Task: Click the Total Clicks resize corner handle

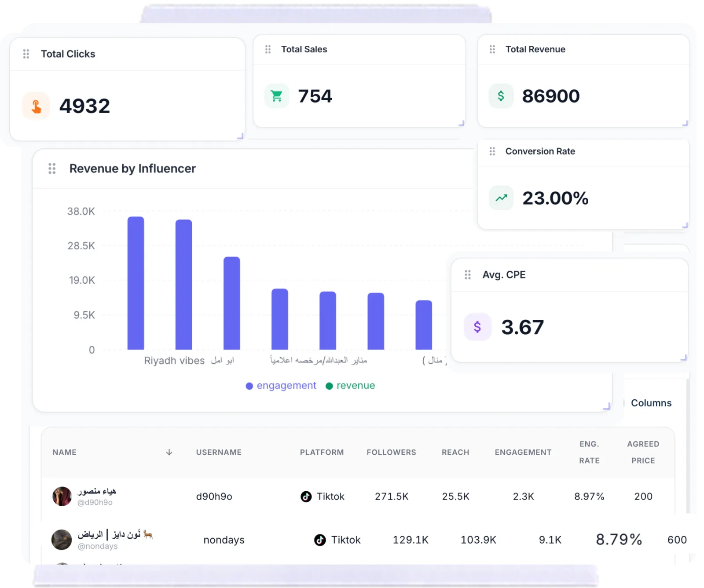Action: point(240,136)
